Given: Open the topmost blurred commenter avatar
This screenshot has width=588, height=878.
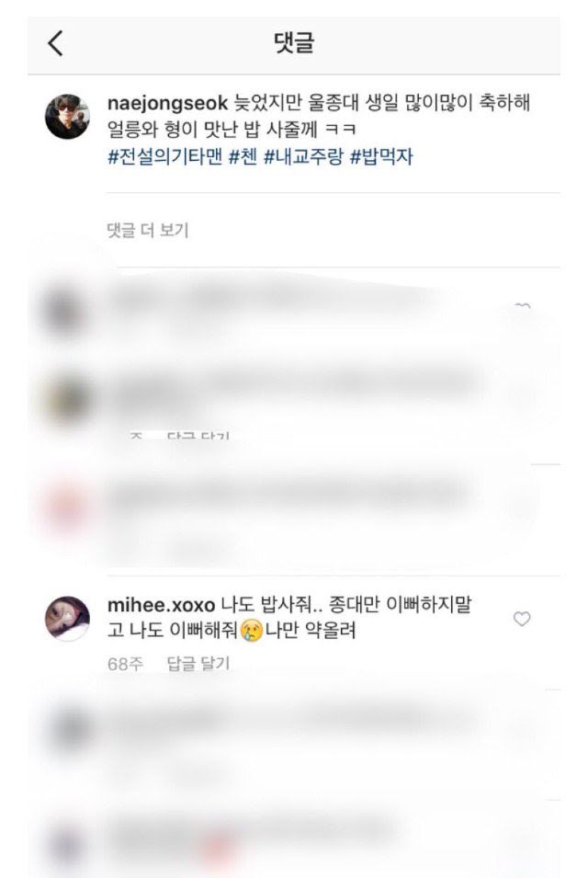Looking at the screenshot, I should [66, 312].
